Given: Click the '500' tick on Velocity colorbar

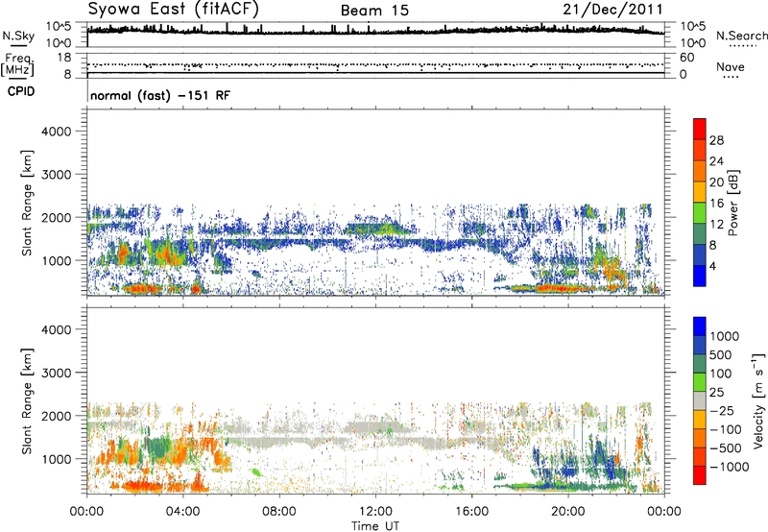Looking at the screenshot, I should pos(722,354).
